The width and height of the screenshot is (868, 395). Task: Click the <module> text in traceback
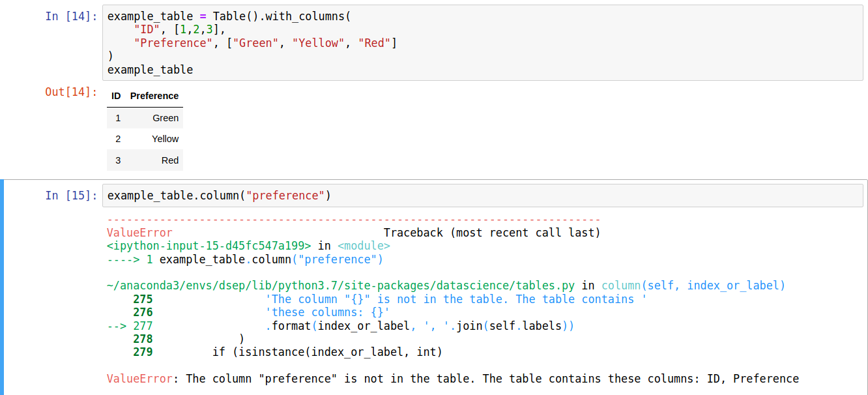[364, 246]
